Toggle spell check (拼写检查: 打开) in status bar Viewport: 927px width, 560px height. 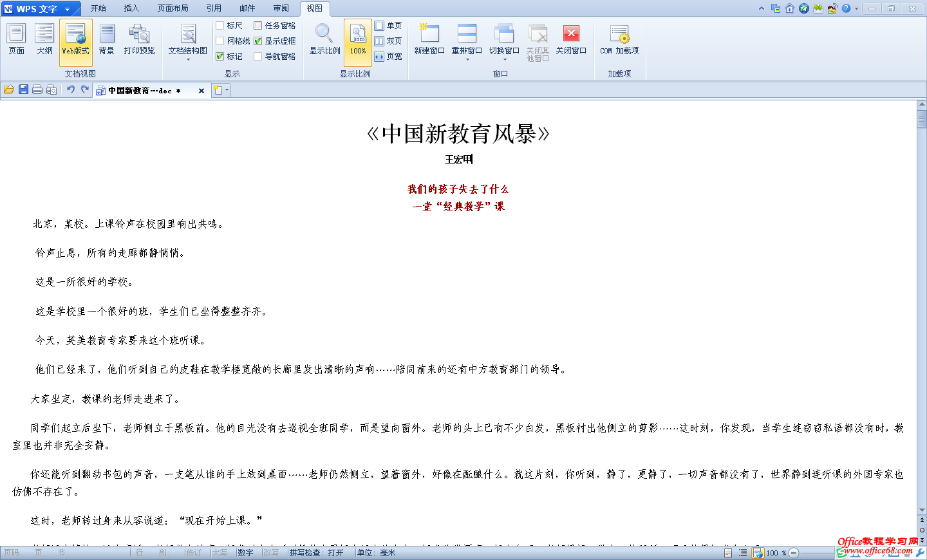tap(317, 553)
